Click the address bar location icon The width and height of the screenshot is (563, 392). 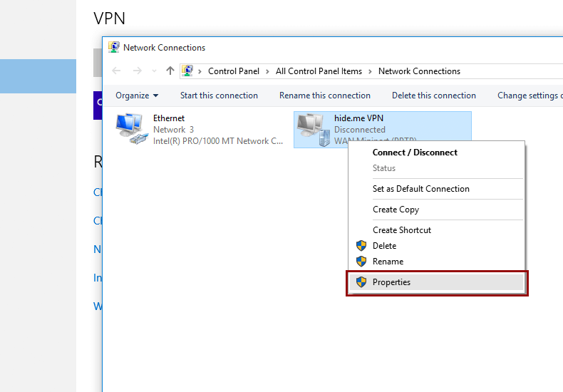(x=187, y=71)
